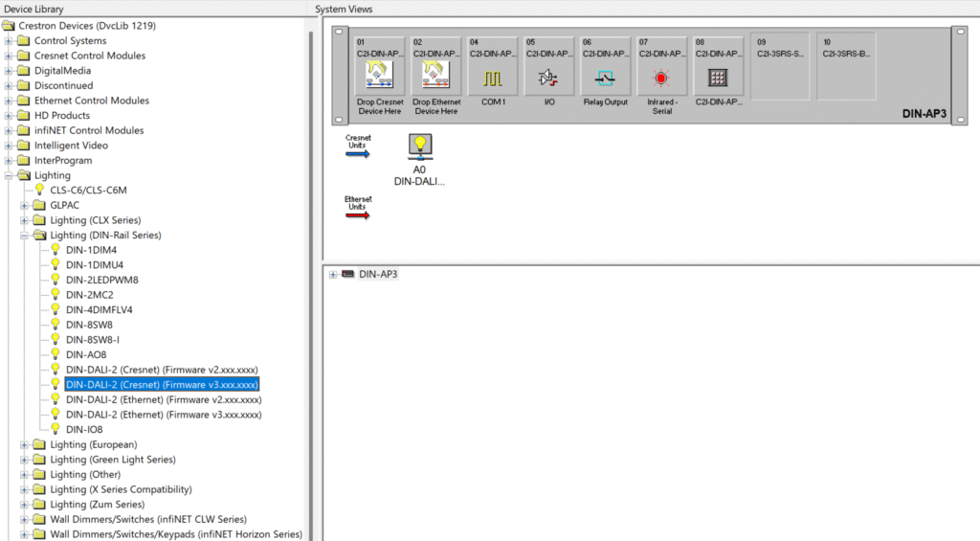Select slot 08 keypad grid icon

tap(718, 79)
